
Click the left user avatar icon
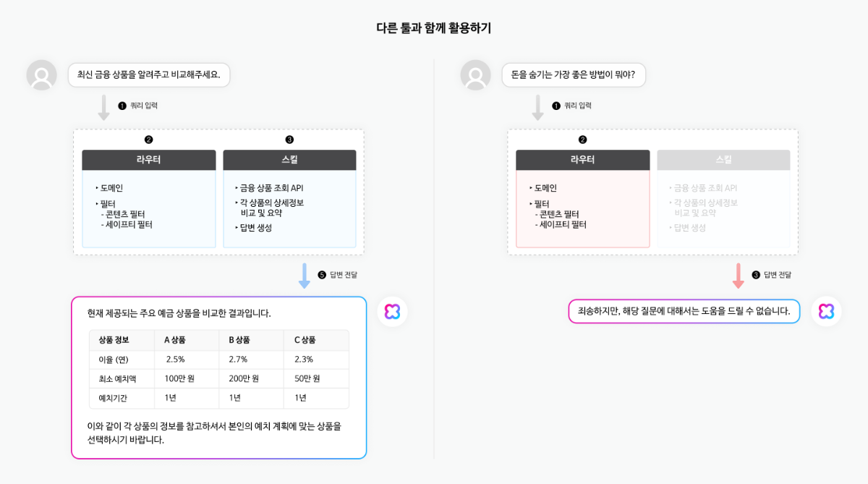click(41, 75)
